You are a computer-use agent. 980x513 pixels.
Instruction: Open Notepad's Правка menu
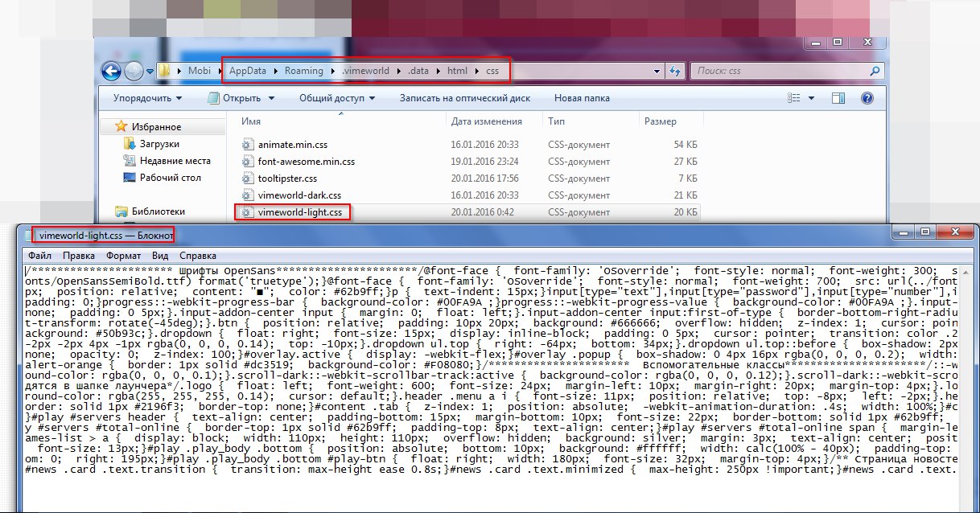click(79, 256)
